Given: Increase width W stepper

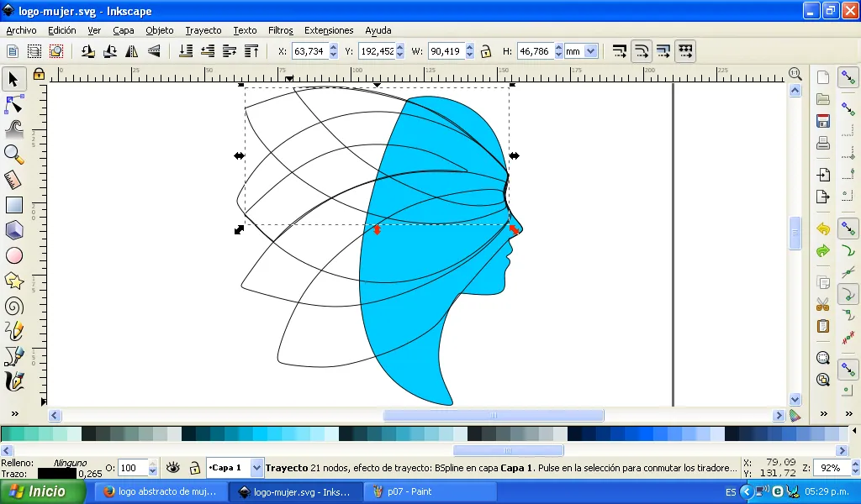Looking at the screenshot, I should click(469, 47).
